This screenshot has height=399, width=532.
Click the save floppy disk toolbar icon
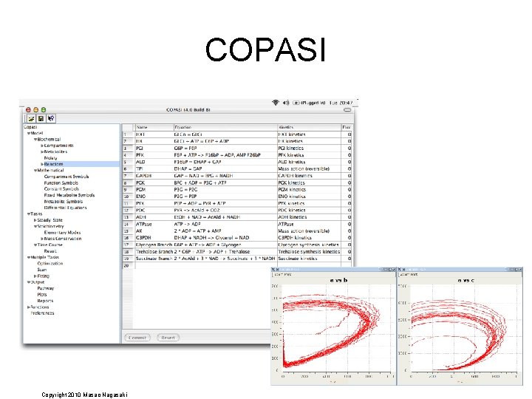41,119
